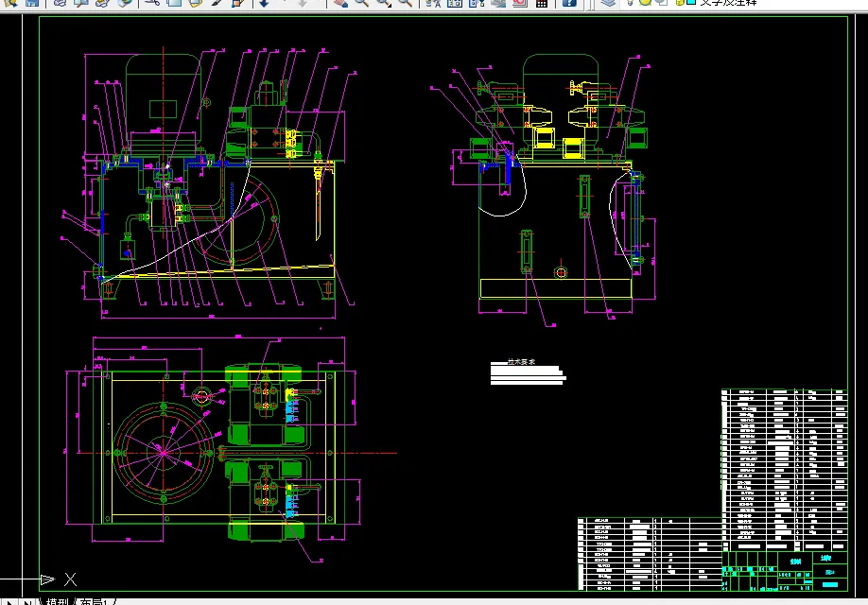The height and width of the screenshot is (605, 868).
Task: Click the Save floppy-disk icon
Action: point(33,3)
